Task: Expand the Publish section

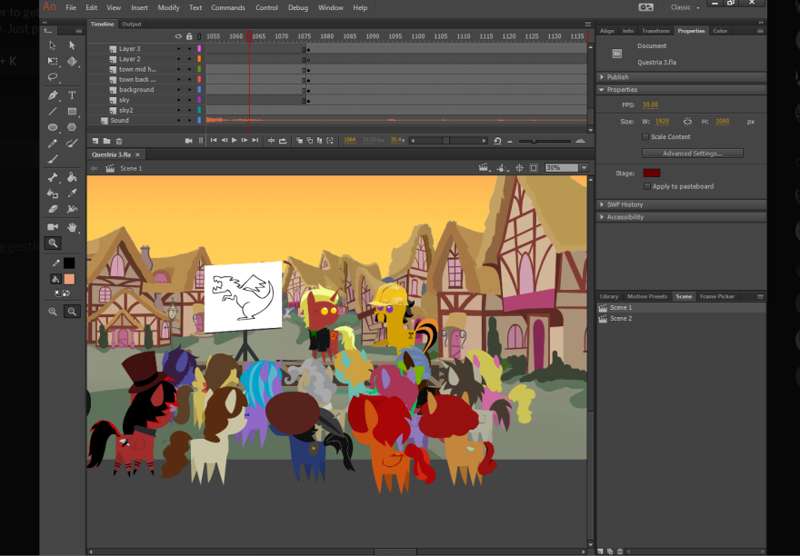Action: (x=602, y=77)
